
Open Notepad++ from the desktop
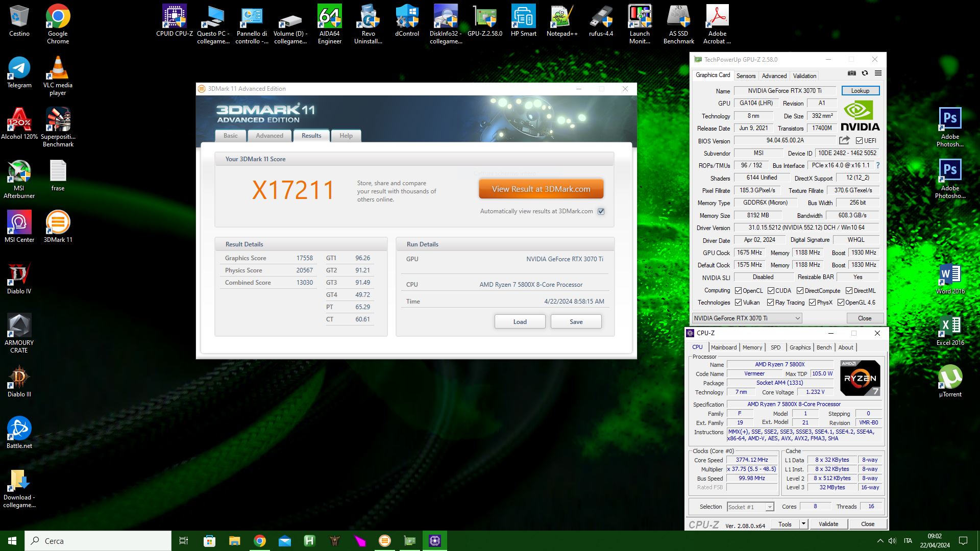tap(562, 21)
